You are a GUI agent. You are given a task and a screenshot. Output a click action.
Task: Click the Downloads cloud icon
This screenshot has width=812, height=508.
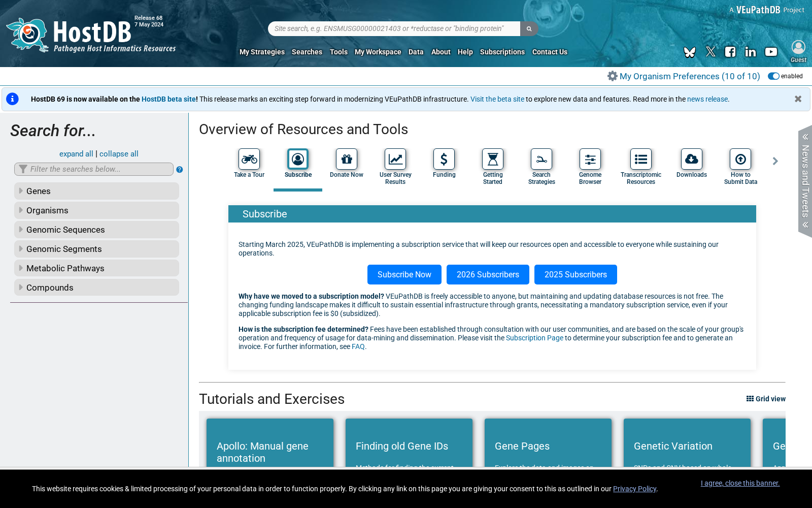[692, 159]
